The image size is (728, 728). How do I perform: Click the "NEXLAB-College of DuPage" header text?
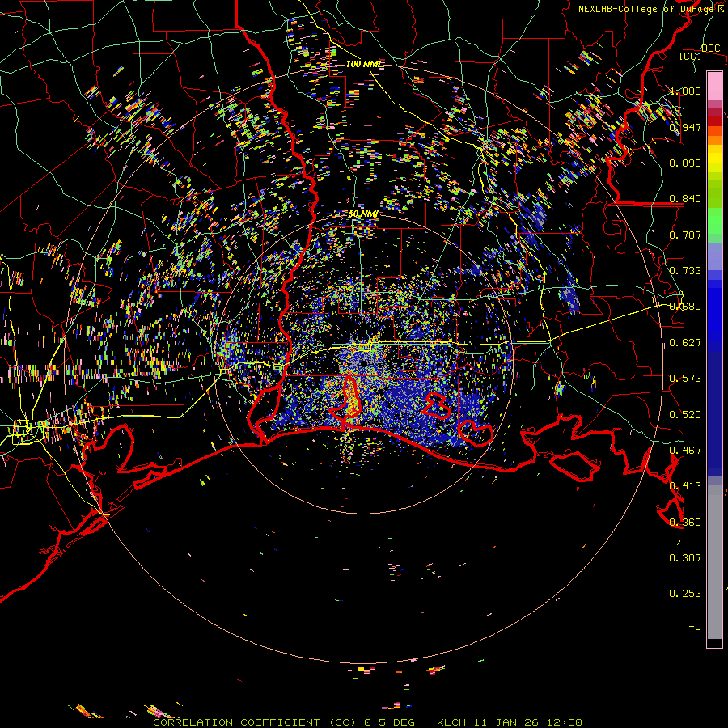[x=645, y=9]
